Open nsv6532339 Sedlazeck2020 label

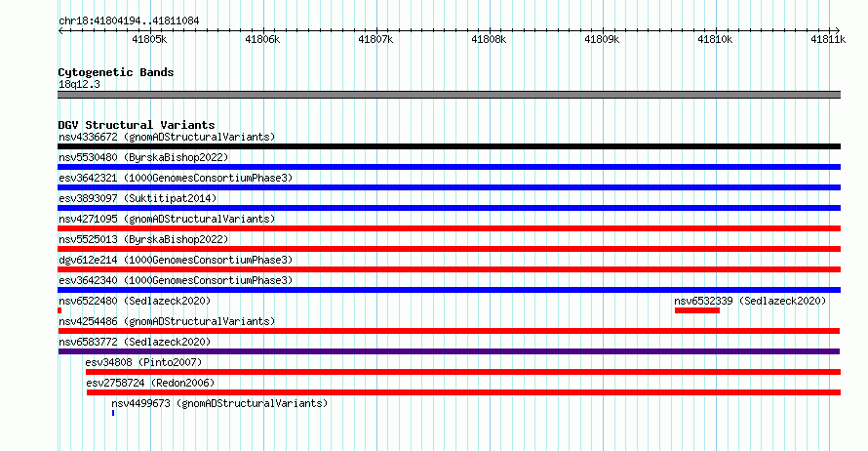pyautogui.click(x=750, y=301)
